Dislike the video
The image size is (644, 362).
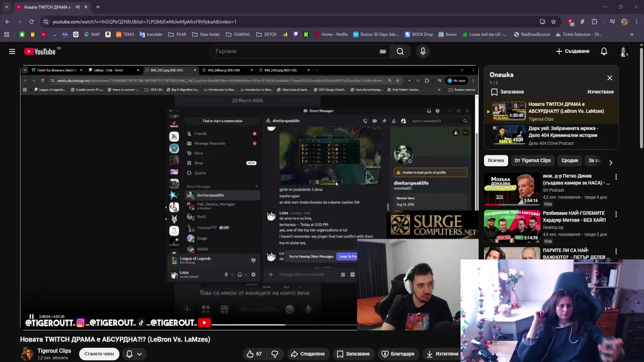275,354
